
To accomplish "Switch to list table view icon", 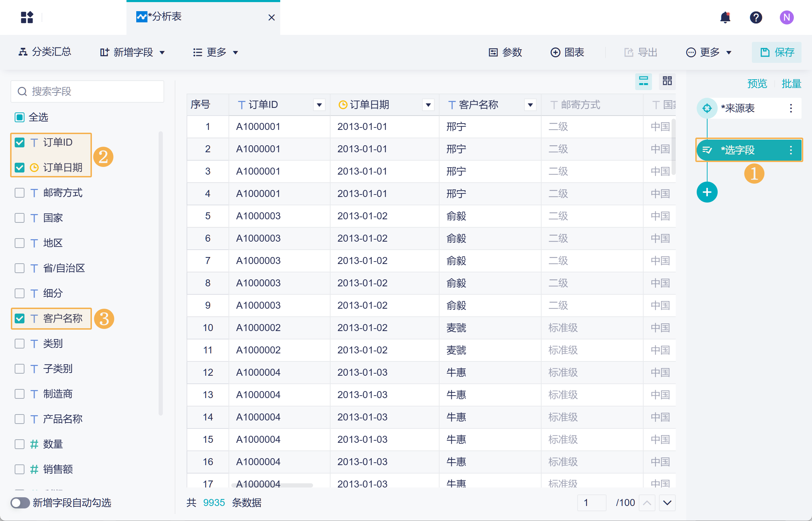I will tap(644, 81).
